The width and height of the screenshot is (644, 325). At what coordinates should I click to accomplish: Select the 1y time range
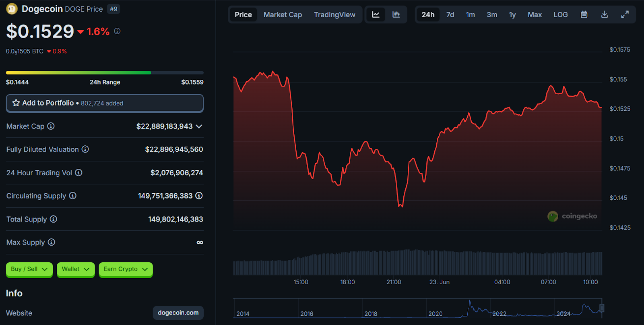click(x=512, y=14)
